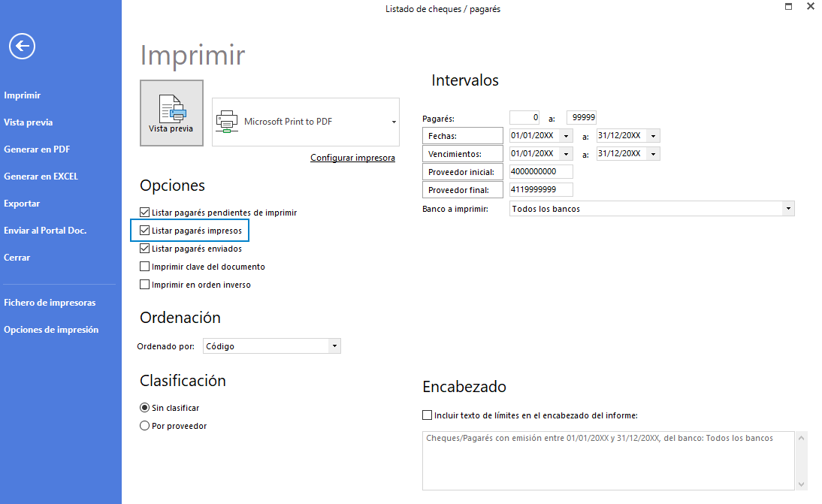Open Fichero de impresoras
Image resolution: width=822 pixels, height=504 pixels.
click(50, 302)
